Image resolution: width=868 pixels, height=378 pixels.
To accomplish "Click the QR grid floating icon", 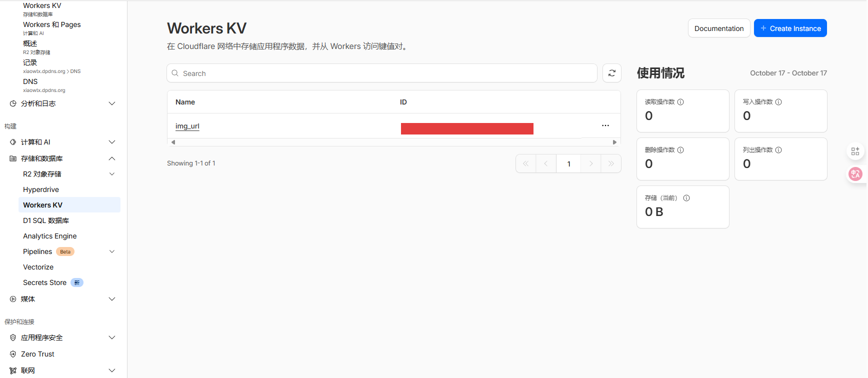I will (x=855, y=151).
